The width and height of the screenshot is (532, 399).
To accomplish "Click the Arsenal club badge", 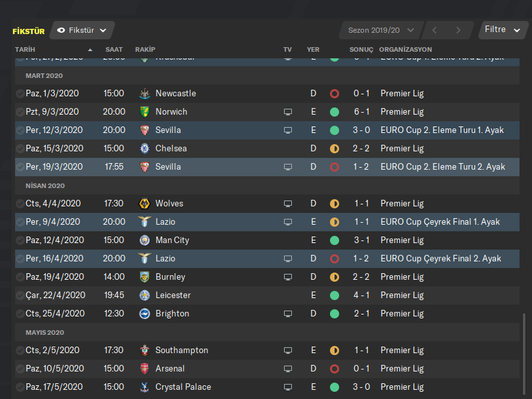I will (144, 369).
